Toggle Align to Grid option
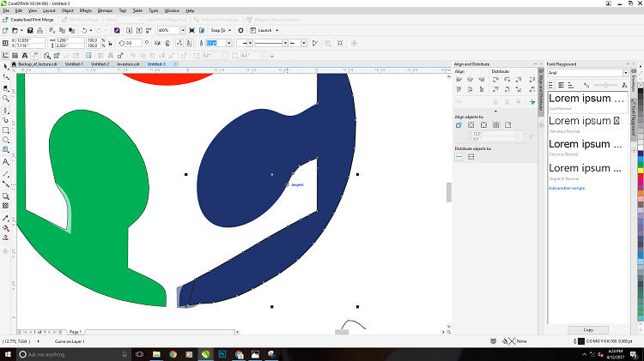This screenshot has width=644, height=361. pyautogui.click(x=495, y=125)
